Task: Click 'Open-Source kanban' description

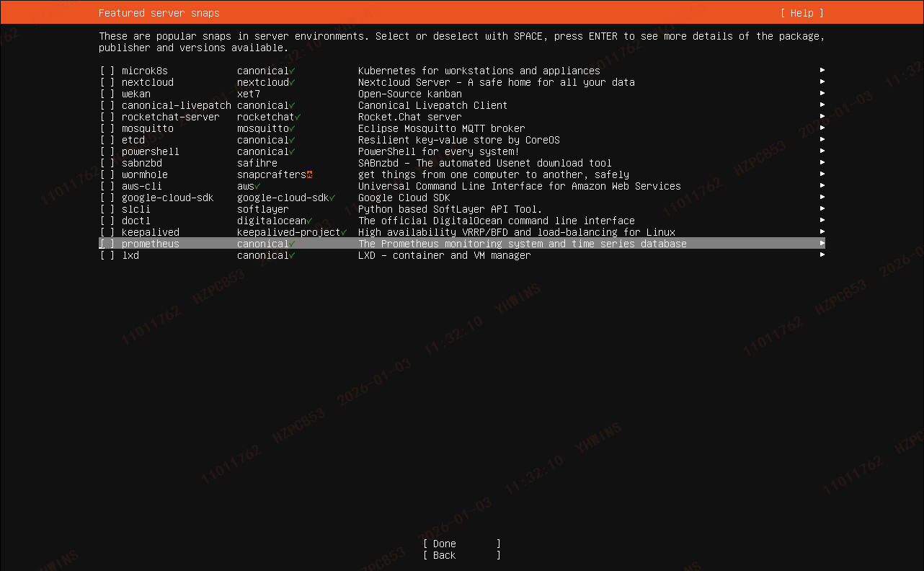Action: point(410,94)
